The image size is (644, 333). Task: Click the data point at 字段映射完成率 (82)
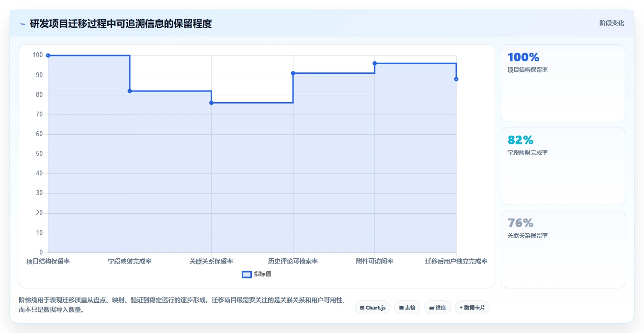pos(130,91)
